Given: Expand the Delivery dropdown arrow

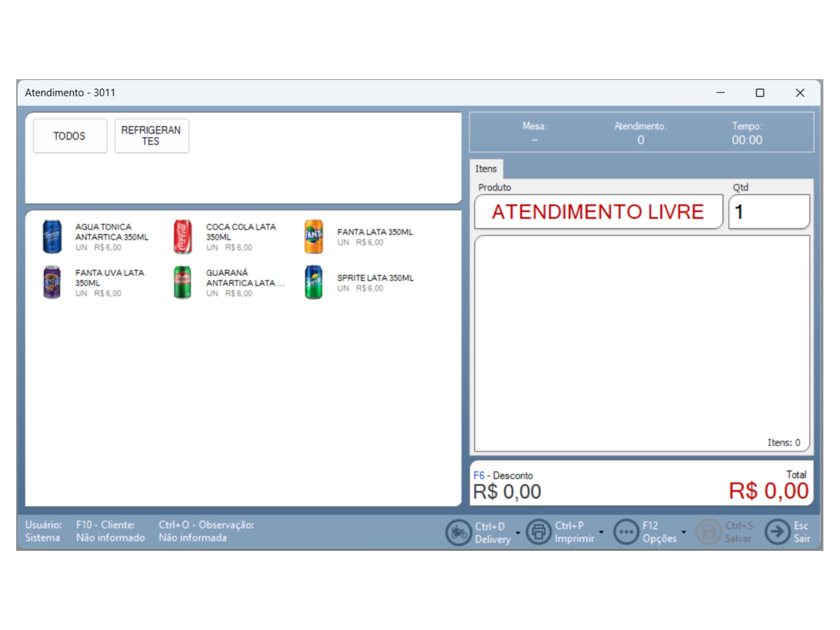Looking at the screenshot, I should tap(518, 533).
